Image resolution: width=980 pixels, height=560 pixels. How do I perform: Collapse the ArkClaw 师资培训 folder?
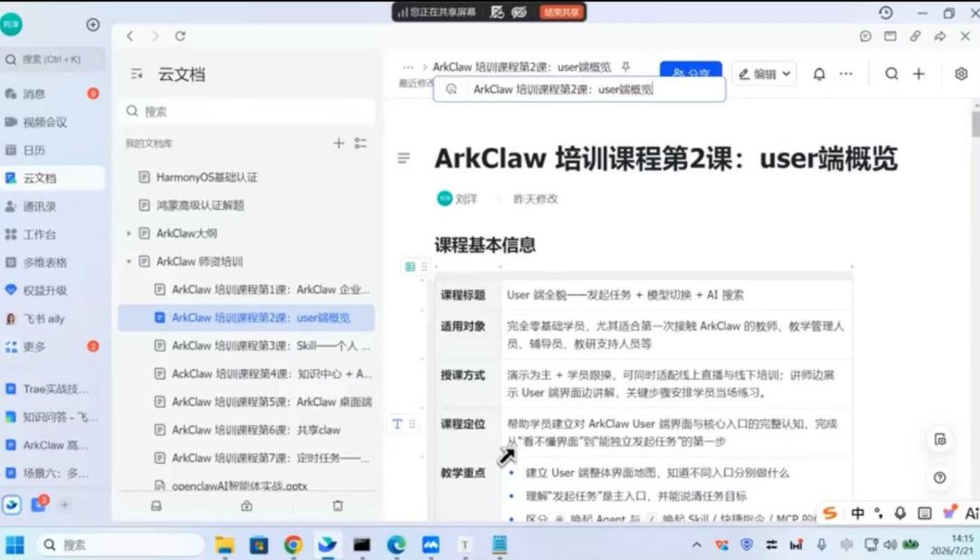[x=129, y=261]
